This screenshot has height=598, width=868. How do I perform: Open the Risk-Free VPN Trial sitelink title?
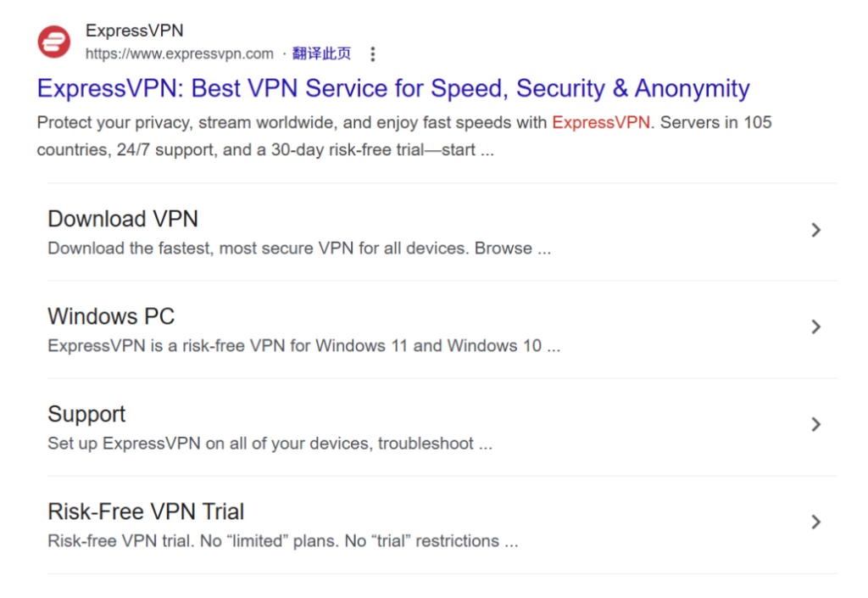[x=146, y=511]
